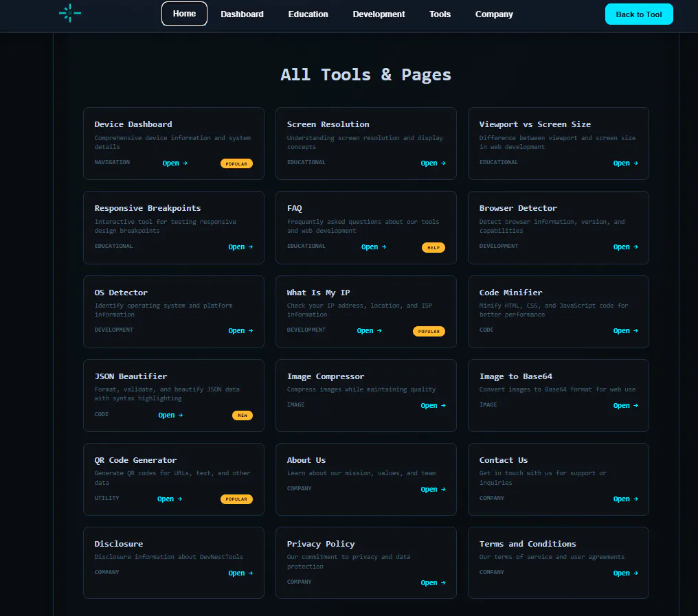698x616 pixels.
Task: Open the Company nav menu
Action: point(494,14)
